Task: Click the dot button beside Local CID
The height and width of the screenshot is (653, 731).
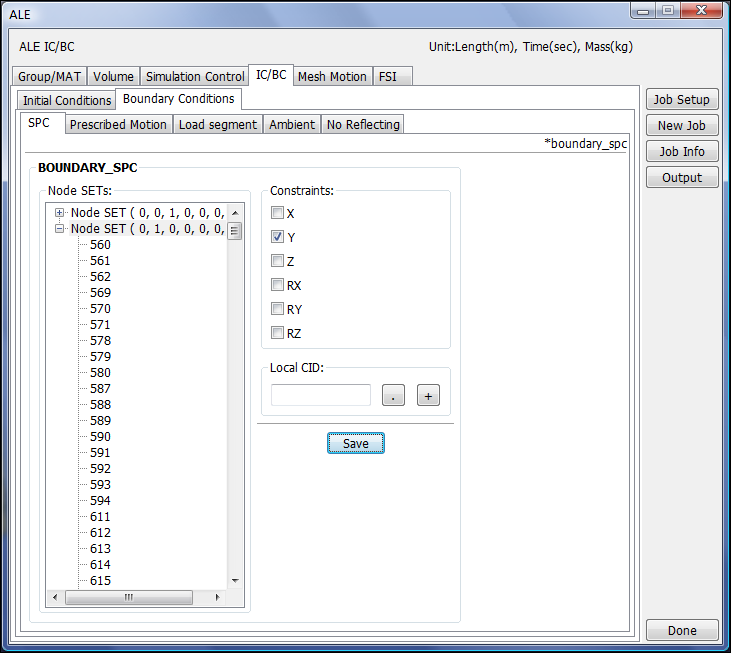Action: point(394,396)
